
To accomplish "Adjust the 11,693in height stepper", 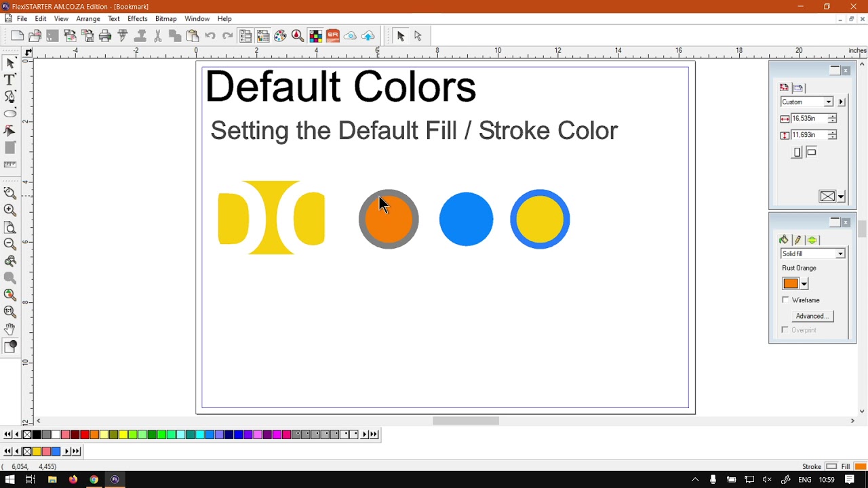I will point(832,135).
